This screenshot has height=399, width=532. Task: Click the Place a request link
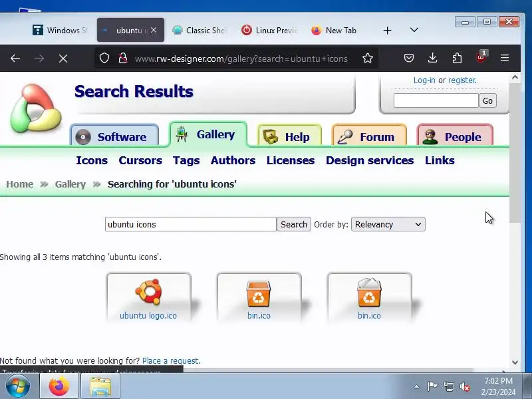172,360
